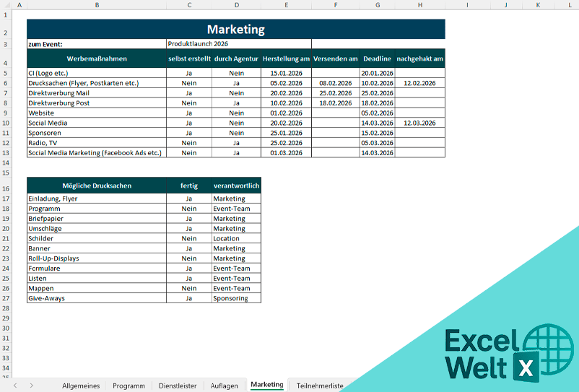Select the Social Media row label cell

point(97,123)
